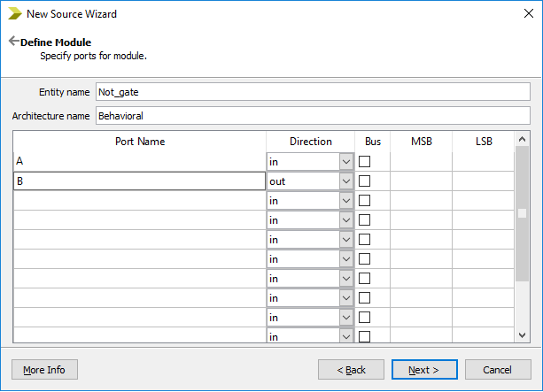Toggle Bus checkbox for port B
This screenshot has height=392, width=543.
[364, 181]
